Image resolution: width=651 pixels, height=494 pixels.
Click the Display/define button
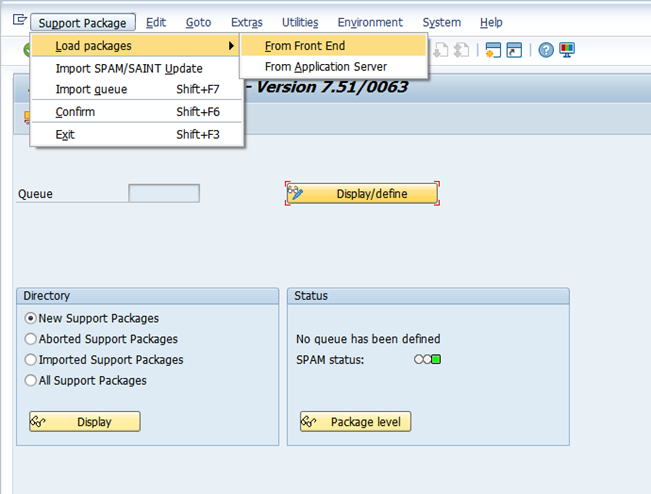pyautogui.click(x=362, y=193)
